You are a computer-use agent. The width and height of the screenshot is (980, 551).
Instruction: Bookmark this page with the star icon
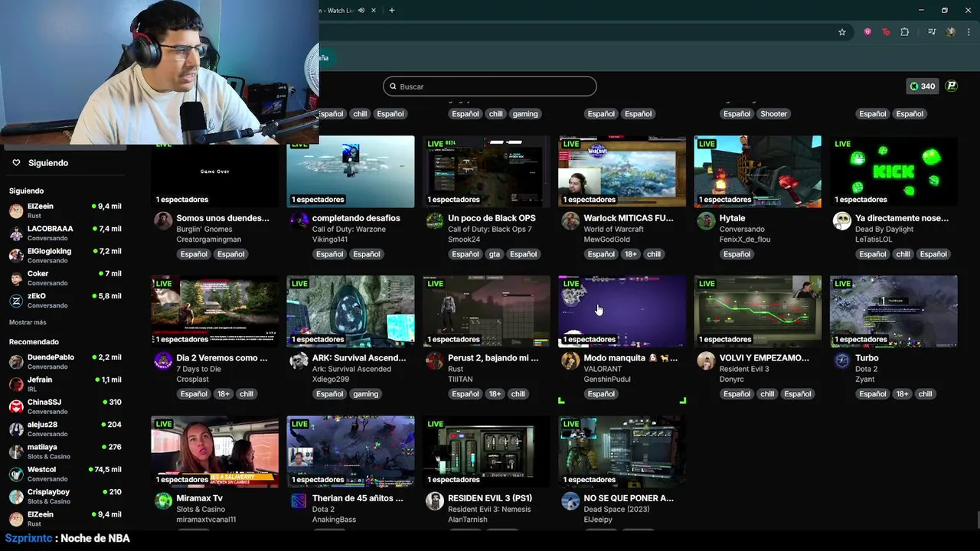click(x=842, y=32)
